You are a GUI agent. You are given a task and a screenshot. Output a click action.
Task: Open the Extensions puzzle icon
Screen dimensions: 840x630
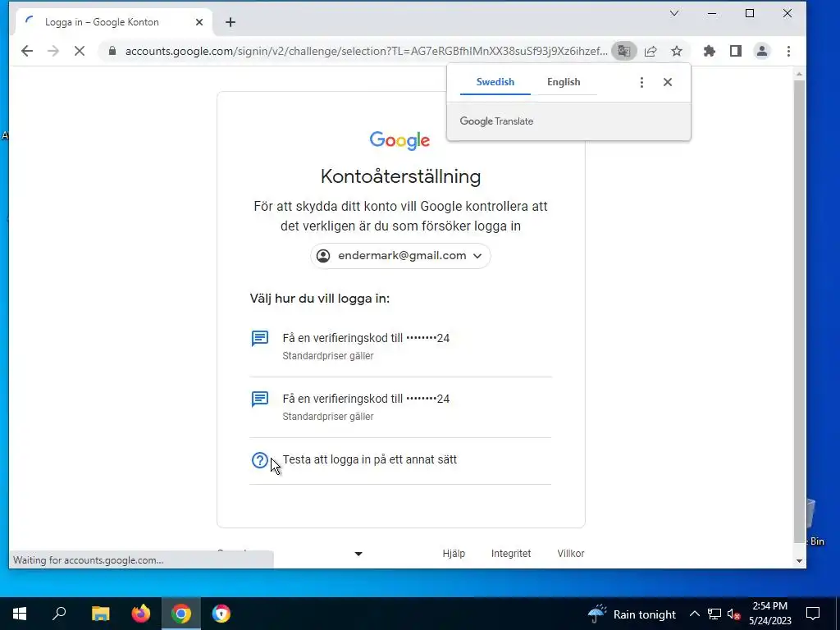[710, 51]
